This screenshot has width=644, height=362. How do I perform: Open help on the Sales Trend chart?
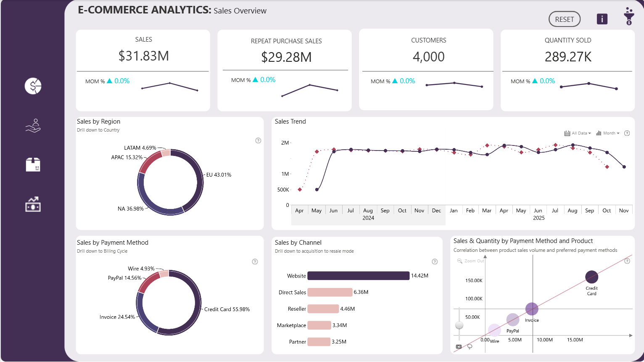tap(627, 133)
